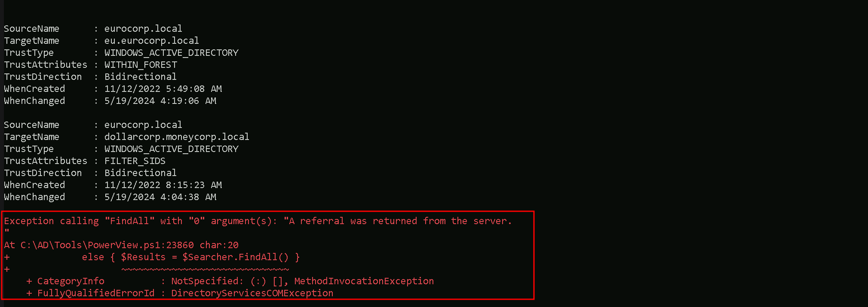Click the MethodInvocationException text
This screenshot has width=868, height=307.
(x=364, y=281)
